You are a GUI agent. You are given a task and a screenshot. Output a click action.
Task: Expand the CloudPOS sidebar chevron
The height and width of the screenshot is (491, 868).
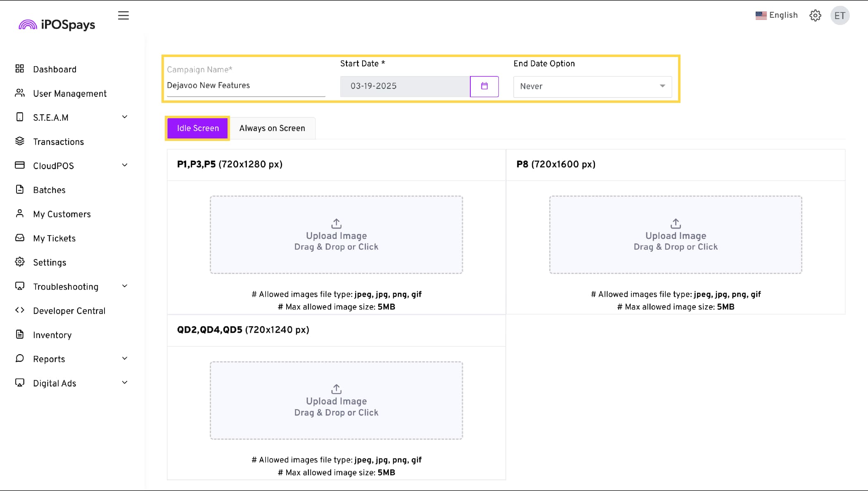125,165
